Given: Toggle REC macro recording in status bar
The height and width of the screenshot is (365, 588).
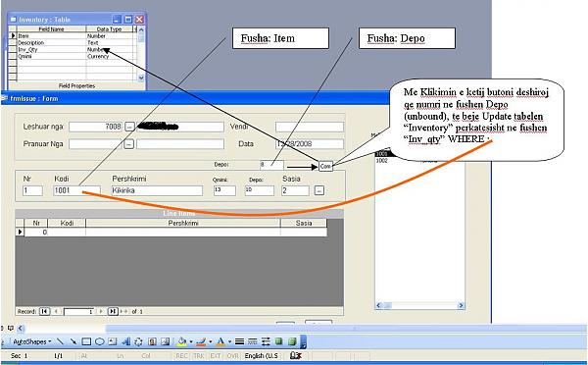Looking at the screenshot, I should [x=182, y=355].
